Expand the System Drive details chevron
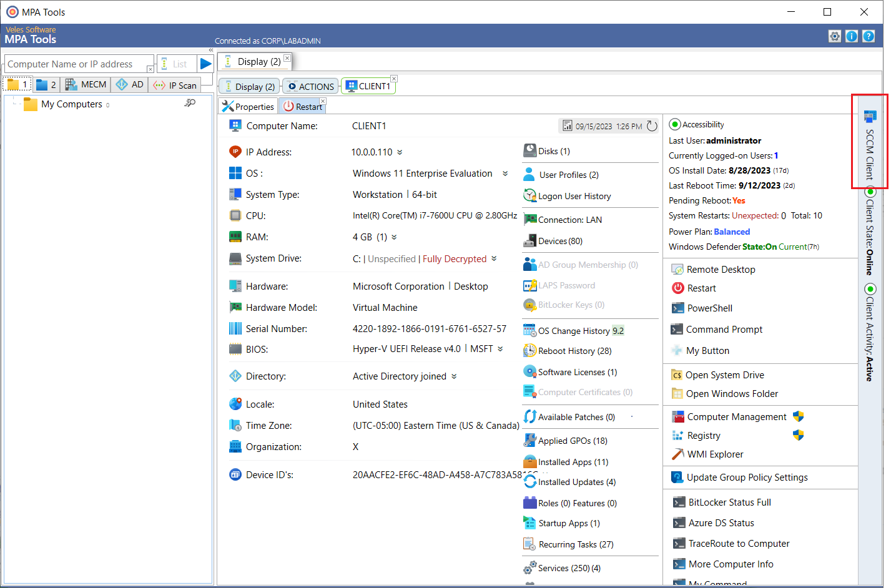This screenshot has width=891, height=588. tap(494, 258)
